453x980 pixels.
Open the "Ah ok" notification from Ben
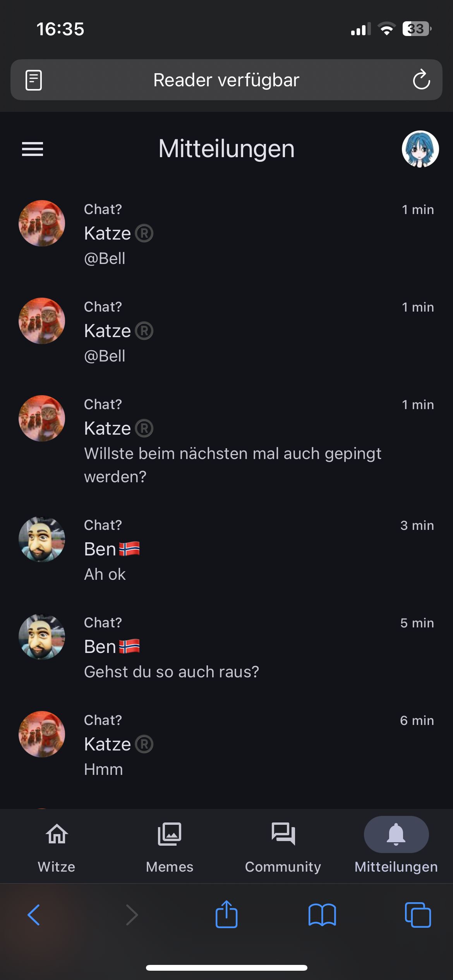[x=232, y=550]
